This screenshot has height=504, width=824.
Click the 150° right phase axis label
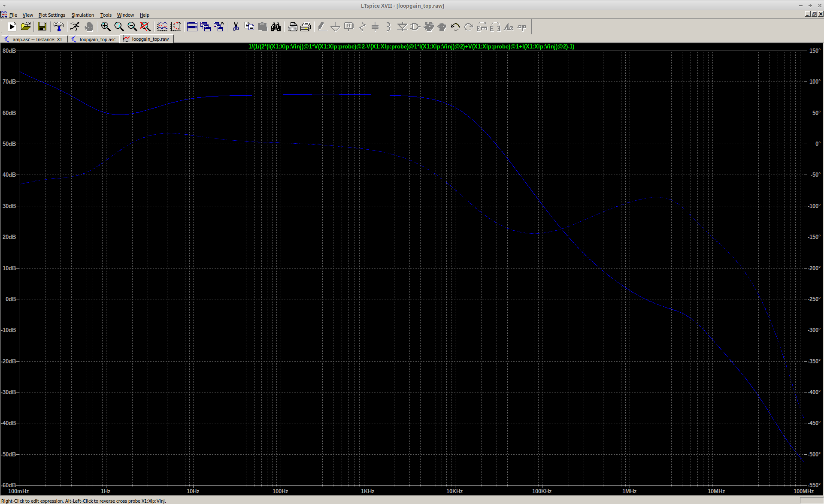815,51
